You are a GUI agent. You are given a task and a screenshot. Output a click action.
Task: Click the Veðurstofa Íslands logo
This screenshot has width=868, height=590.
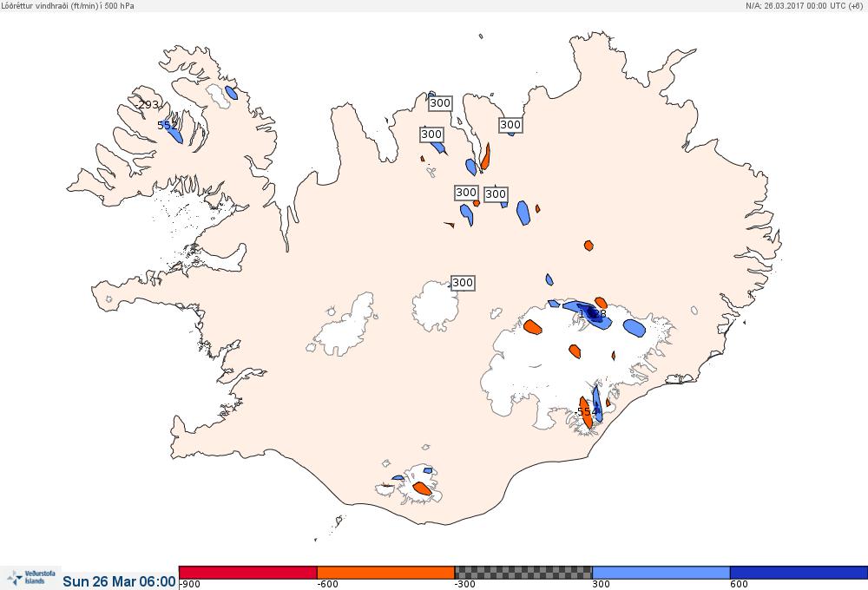pyautogui.click(x=31, y=578)
